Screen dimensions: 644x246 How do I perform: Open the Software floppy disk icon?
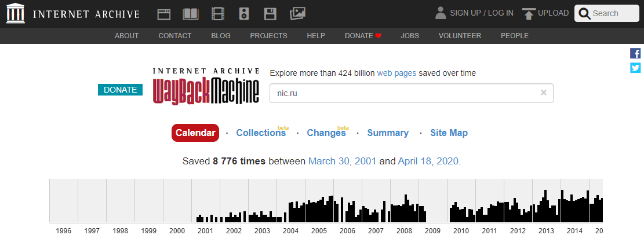(x=270, y=14)
